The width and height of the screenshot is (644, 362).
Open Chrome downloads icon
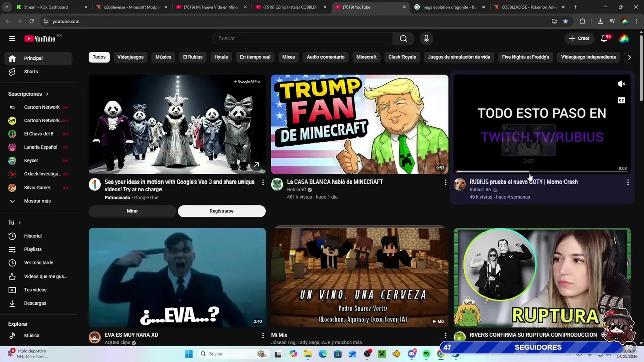pyautogui.click(x=600, y=21)
